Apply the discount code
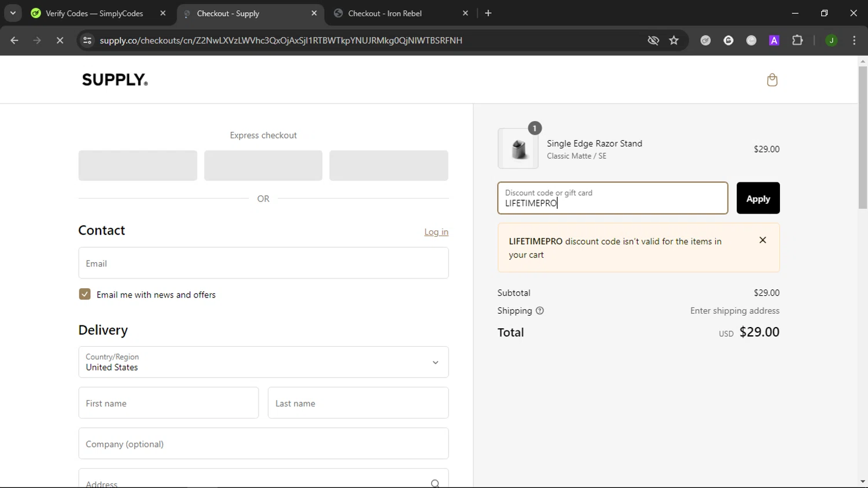Viewport: 868px width, 488px height. click(x=758, y=199)
